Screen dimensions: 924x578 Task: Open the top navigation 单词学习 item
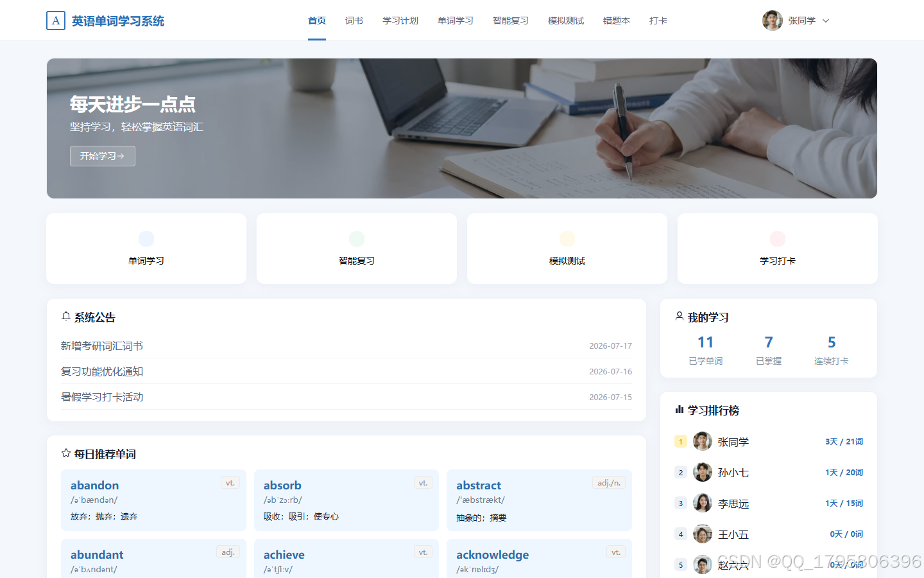click(456, 21)
